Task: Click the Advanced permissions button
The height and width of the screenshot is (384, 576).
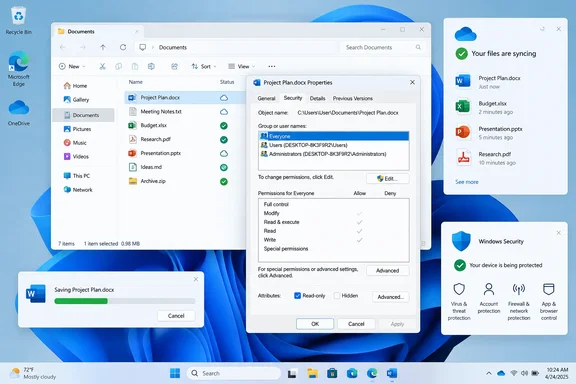Action: click(x=388, y=270)
